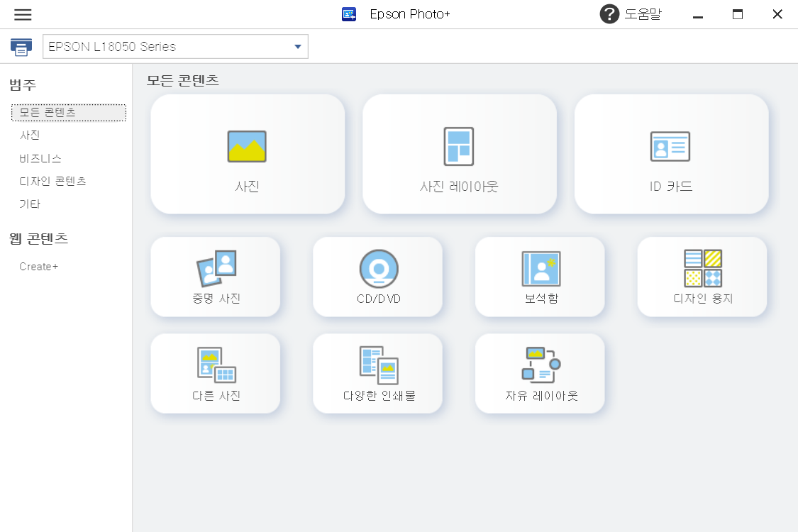Click the 보석함 card label
Image resolution: width=798 pixels, height=532 pixels.
click(x=541, y=299)
